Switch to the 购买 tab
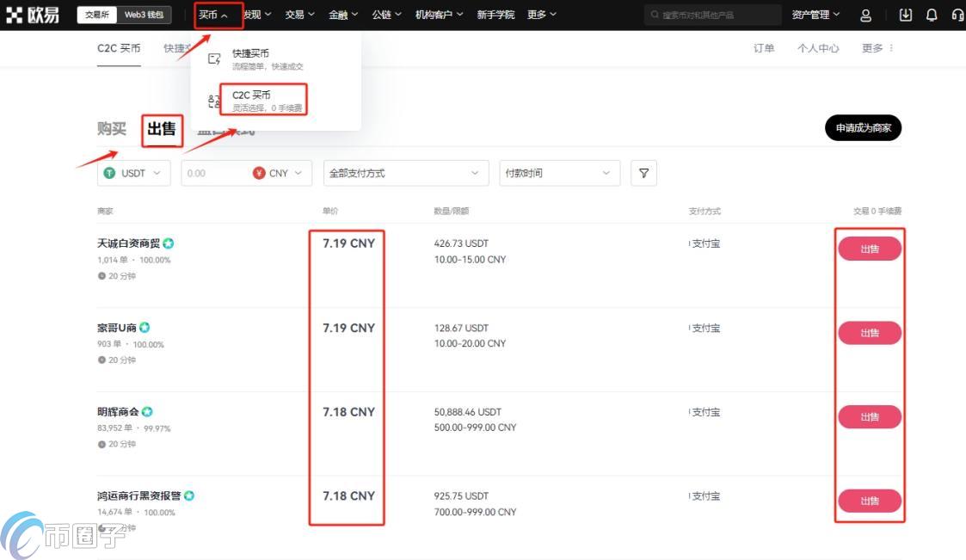This screenshot has height=560, width=966. tap(112, 129)
